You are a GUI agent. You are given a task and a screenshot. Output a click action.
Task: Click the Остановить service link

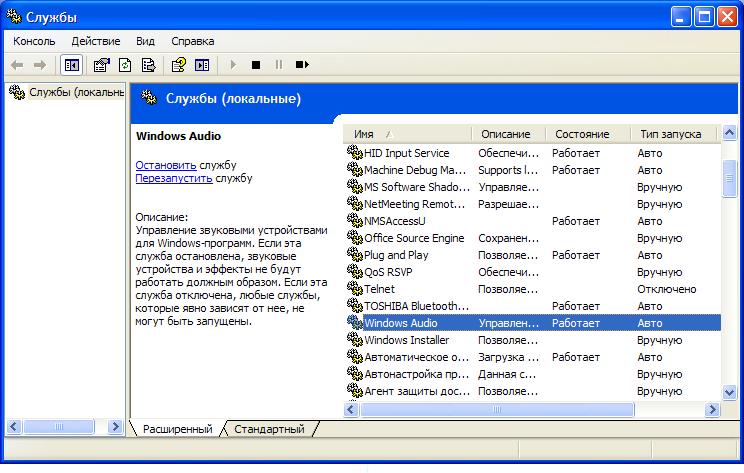click(x=166, y=164)
